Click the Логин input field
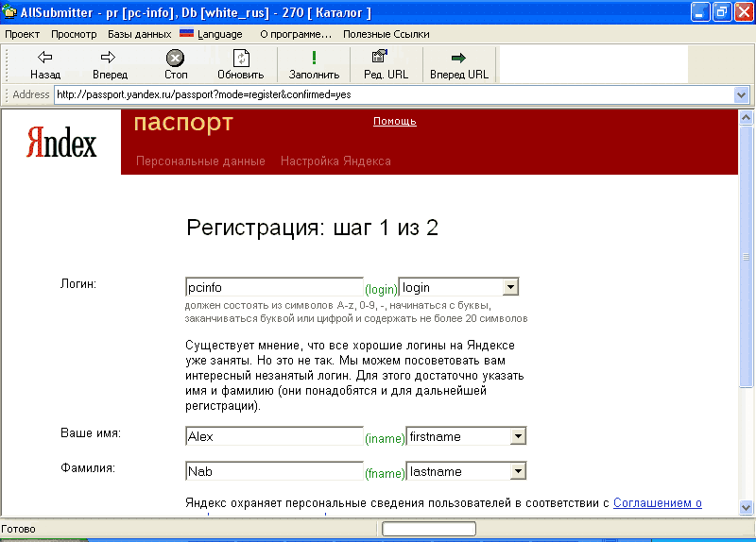Viewport: 756px width, 542px height. pyautogui.click(x=274, y=288)
